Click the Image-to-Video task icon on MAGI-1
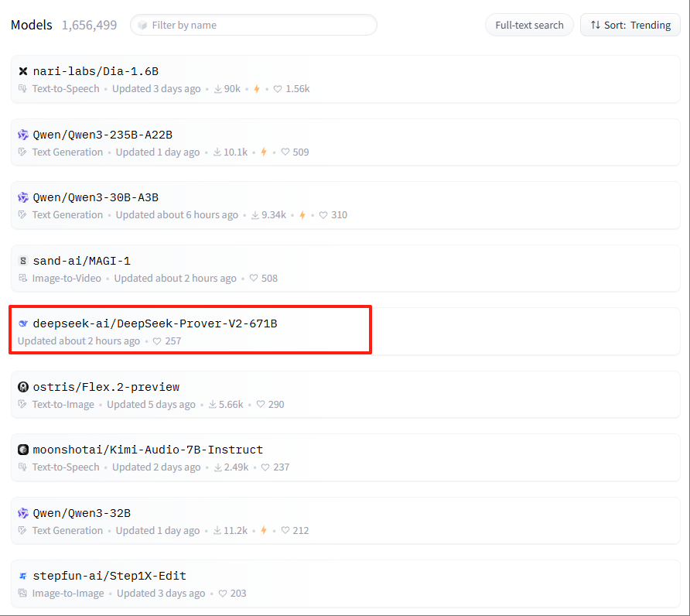This screenshot has height=616, width=690. [22, 279]
